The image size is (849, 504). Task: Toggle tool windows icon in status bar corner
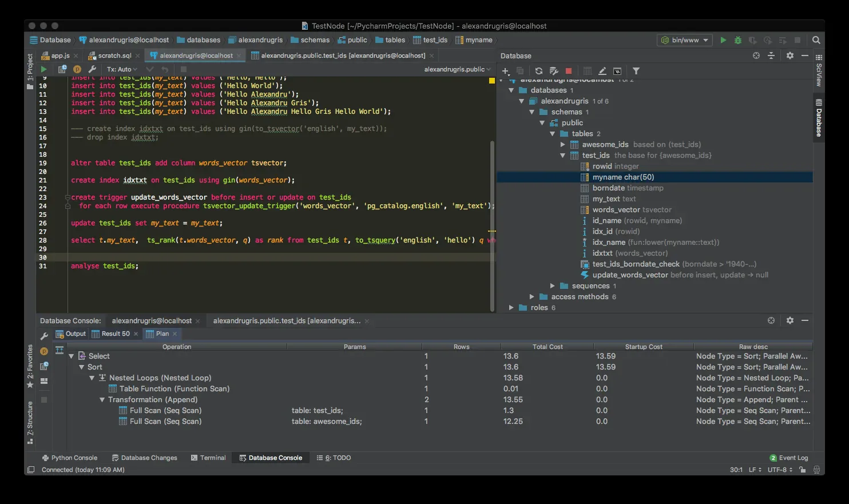point(30,470)
